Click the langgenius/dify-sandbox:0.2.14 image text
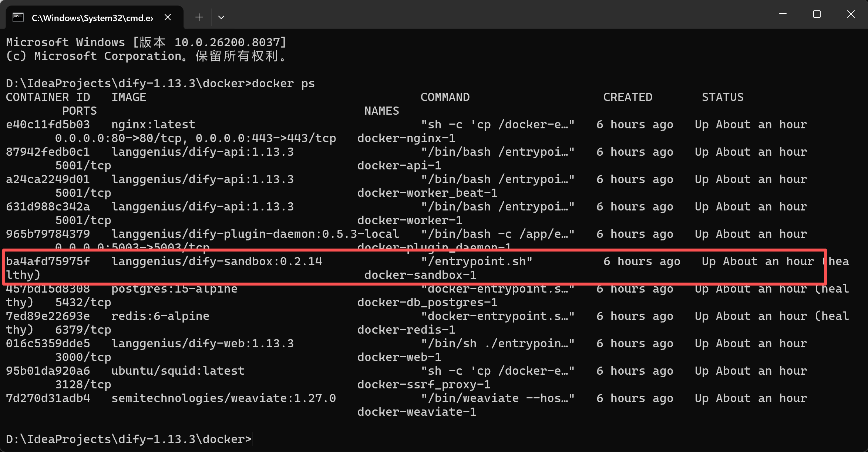Screen dimensions: 868x452 [217, 262]
